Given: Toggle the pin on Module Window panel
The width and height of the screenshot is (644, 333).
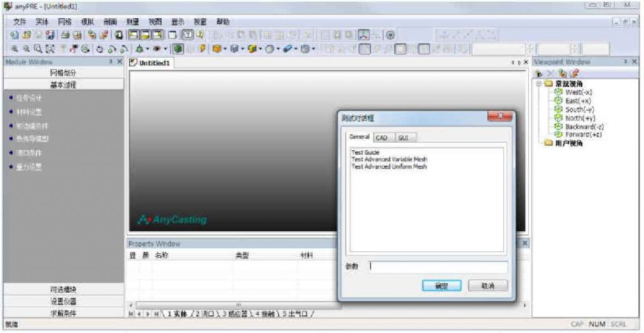Looking at the screenshot, I should click(111, 62).
